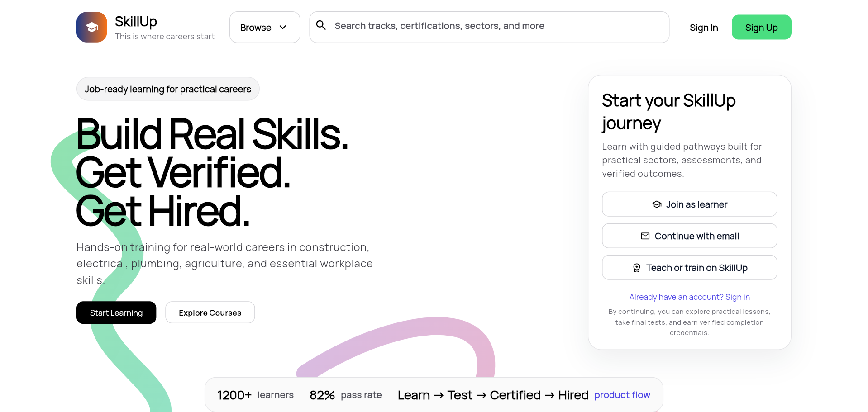This screenshot has height=412, width=868.
Task: Select Join as learner option
Action: coord(689,204)
